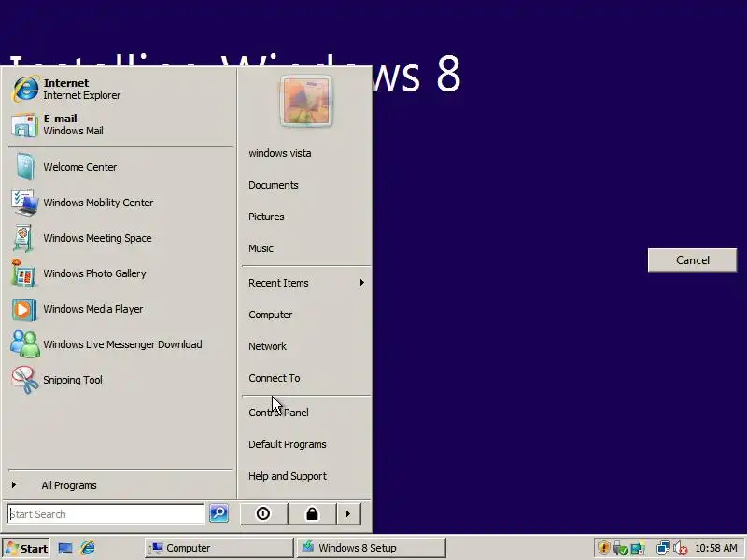Click into the Start Search box
The image size is (747, 560).
(106, 514)
